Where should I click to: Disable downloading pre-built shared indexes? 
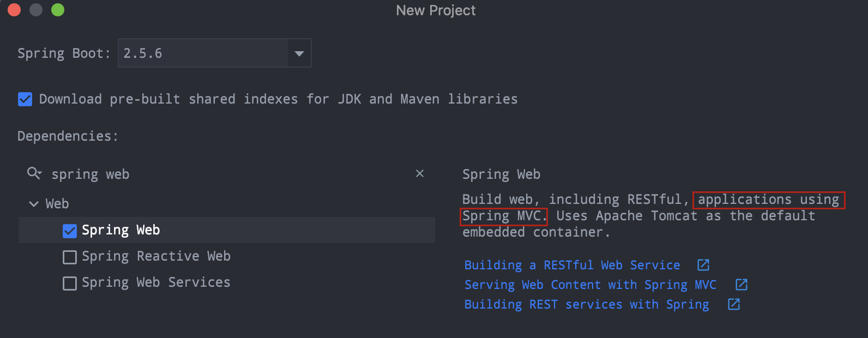tap(25, 99)
